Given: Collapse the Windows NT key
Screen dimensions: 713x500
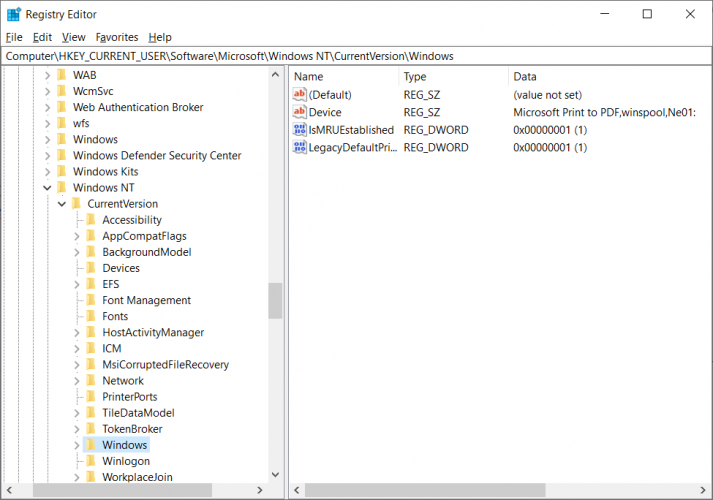Looking at the screenshot, I should point(47,188).
